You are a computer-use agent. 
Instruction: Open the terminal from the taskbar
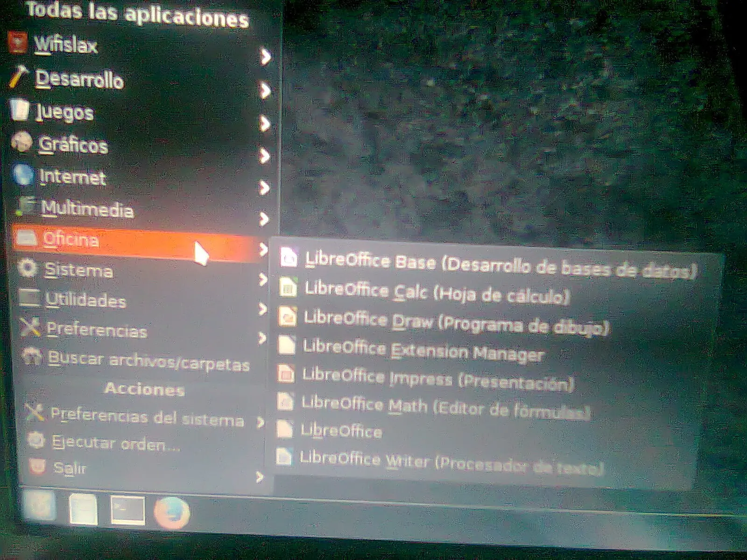click(127, 511)
